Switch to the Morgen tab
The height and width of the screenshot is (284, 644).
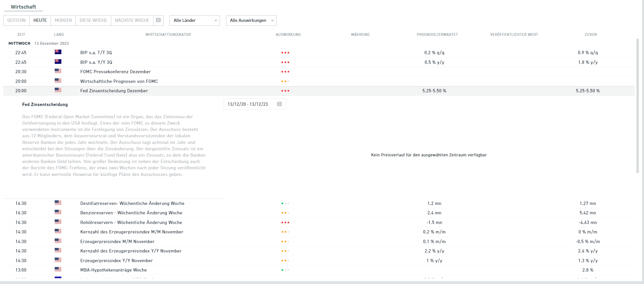click(63, 20)
